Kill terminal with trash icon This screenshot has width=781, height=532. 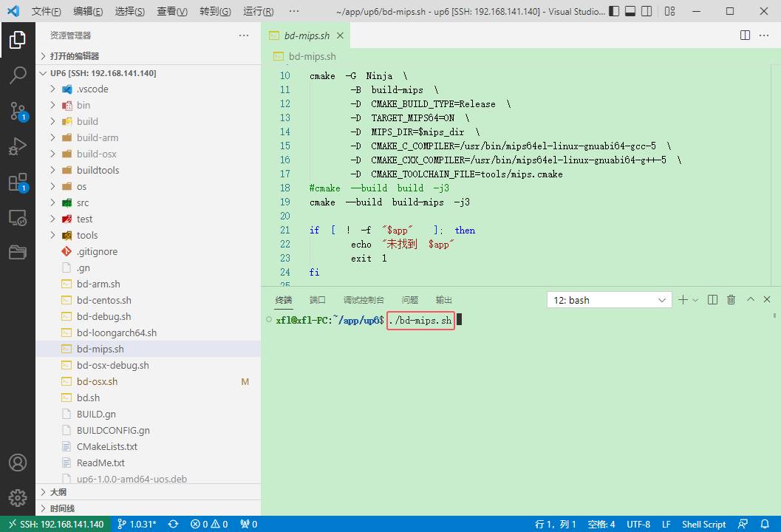click(x=731, y=300)
